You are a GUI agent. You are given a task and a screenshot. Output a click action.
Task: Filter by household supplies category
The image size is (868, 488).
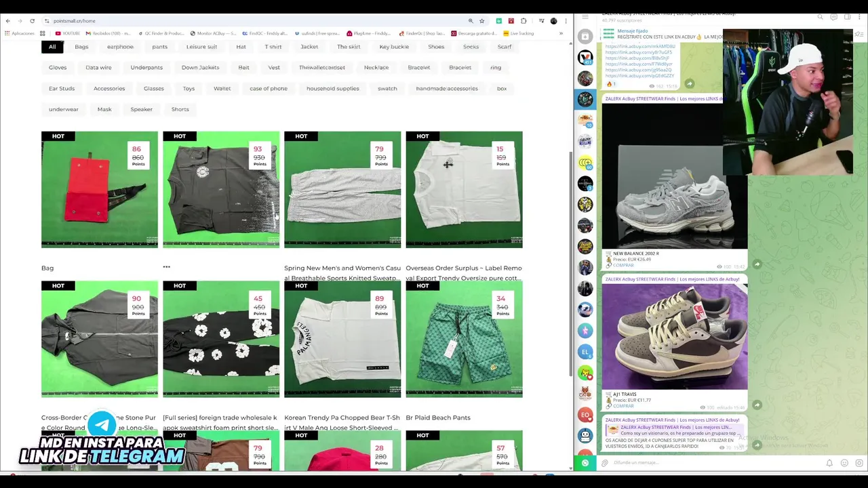(x=332, y=89)
